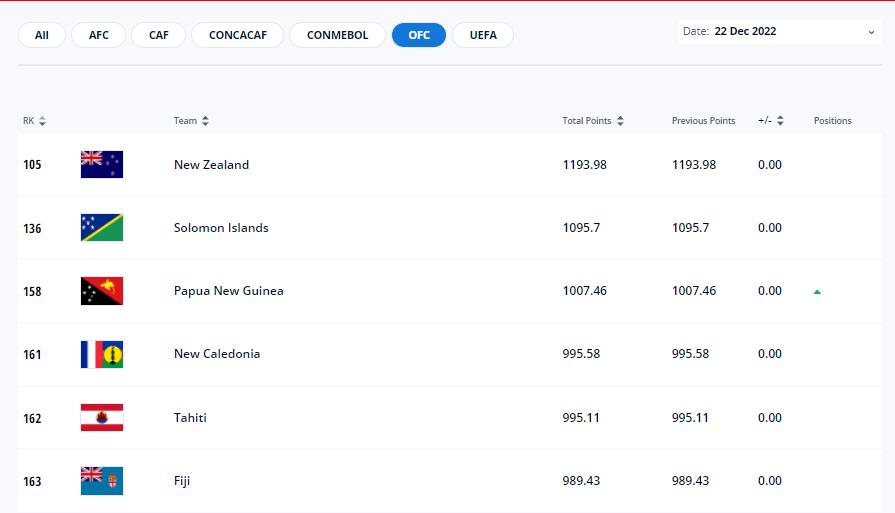Click the Solomon Islands flag icon
895x513 pixels.
pos(101,228)
